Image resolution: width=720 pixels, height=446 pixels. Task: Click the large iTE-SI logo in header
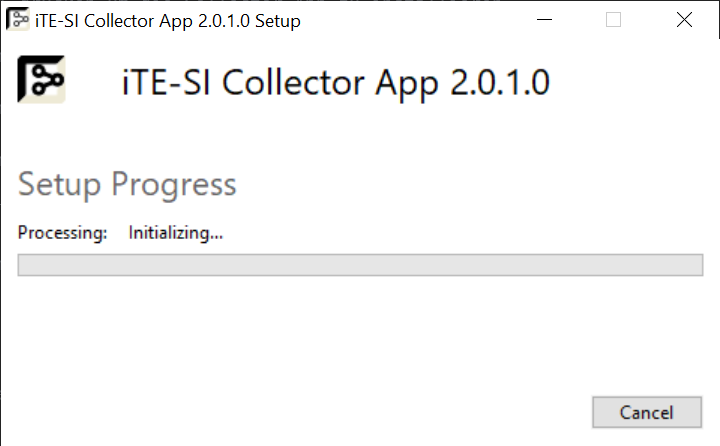(x=42, y=79)
